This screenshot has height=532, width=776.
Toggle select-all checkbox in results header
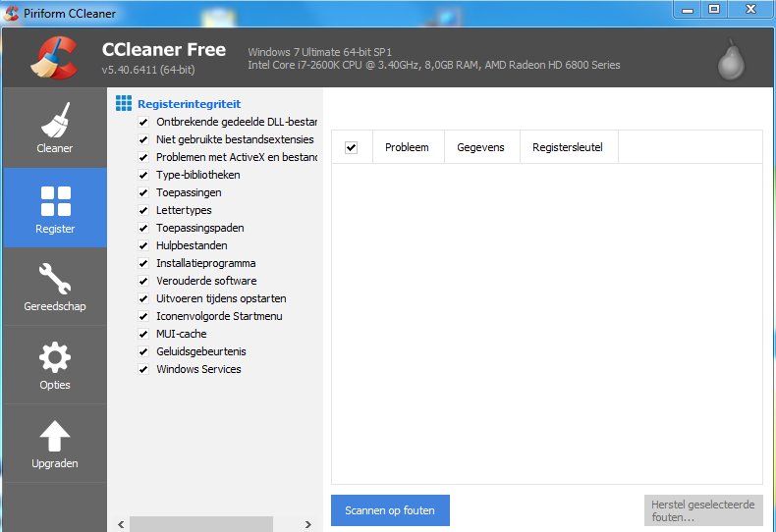click(351, 147)
